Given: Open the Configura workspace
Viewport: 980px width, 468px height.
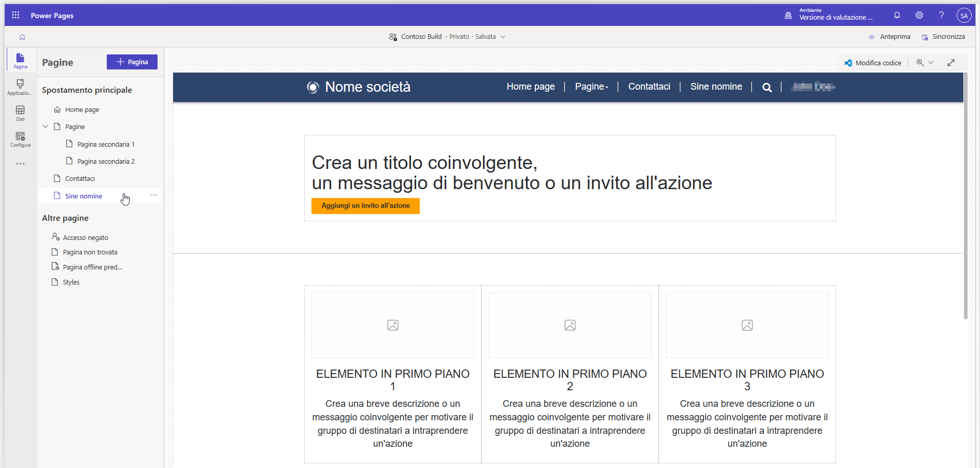Looking at the screenshot, I should [20, 139].
